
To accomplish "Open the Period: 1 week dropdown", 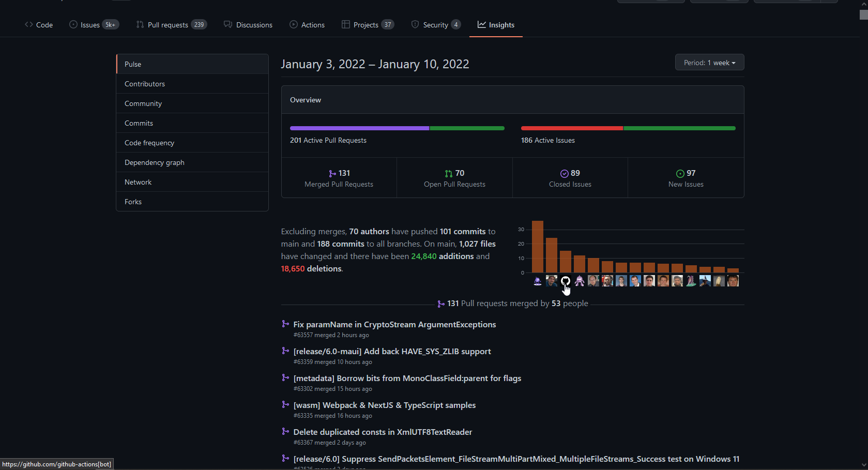I will pyautogui.click(x=709, y=63).
